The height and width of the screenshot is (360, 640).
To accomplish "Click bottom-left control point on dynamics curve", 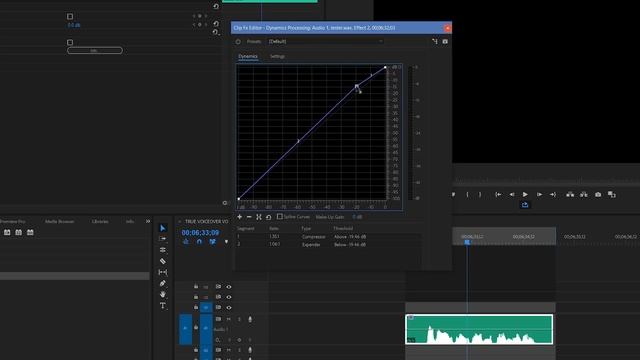I will pos(239,199).
